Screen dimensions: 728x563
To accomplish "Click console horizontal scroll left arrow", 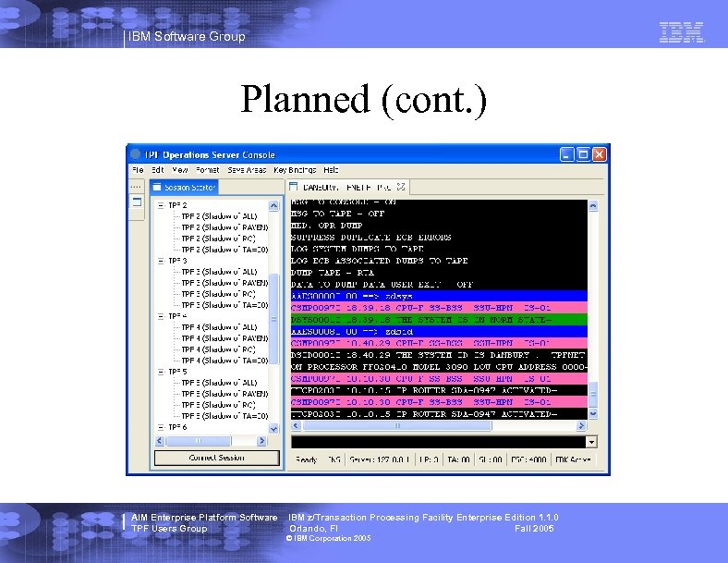I will click(x=297, y=425).
